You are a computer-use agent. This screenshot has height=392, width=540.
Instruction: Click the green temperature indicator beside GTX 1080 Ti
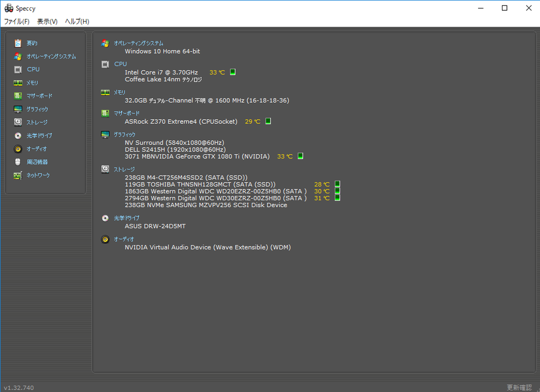click(x=300, y=156)
